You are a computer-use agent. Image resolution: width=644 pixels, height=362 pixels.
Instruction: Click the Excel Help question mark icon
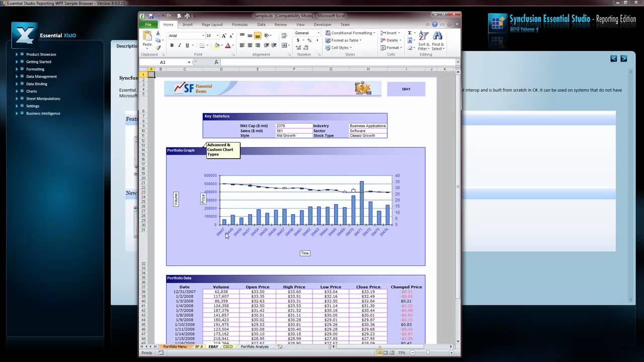pyautogui.click(x=435, y=24)
